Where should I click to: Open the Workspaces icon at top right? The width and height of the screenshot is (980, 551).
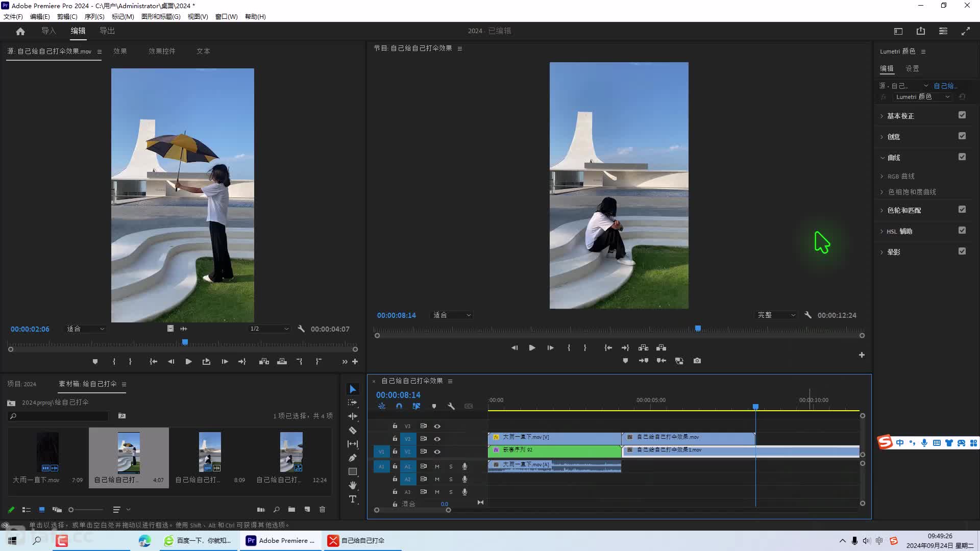point(943,31)
